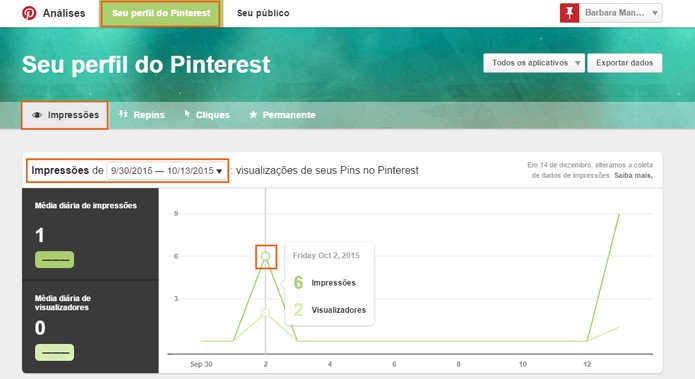Toggle the light green visualizadores line legend
Screen dimensions: 695x379
55,353
